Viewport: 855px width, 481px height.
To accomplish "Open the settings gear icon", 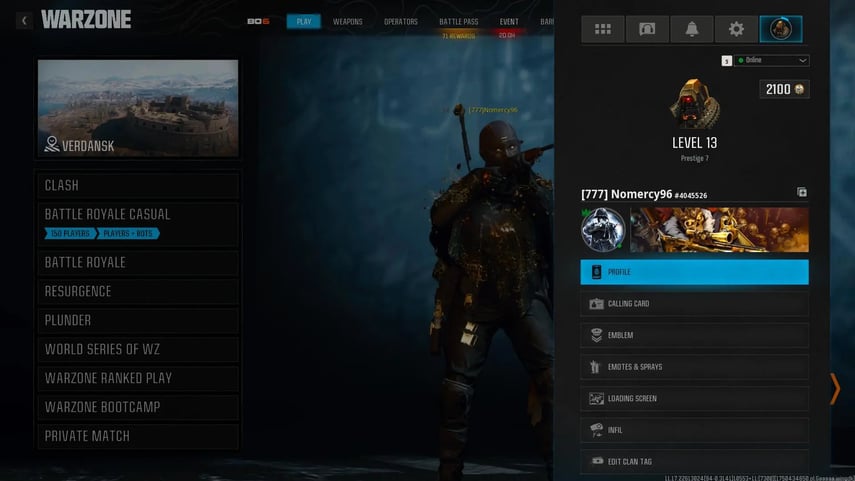I will pyautogui.click(x=736, y=29).
